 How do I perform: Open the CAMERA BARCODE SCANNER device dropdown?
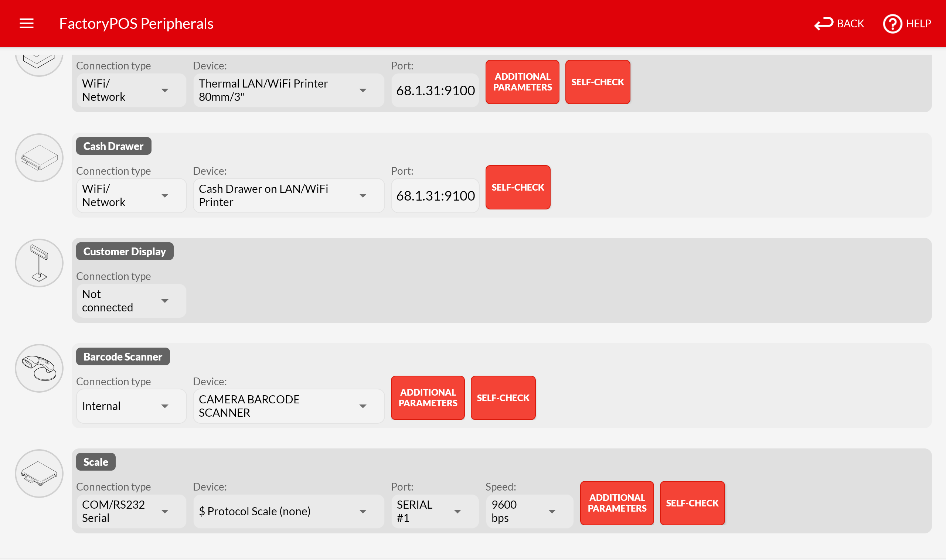tap(288, 406)
